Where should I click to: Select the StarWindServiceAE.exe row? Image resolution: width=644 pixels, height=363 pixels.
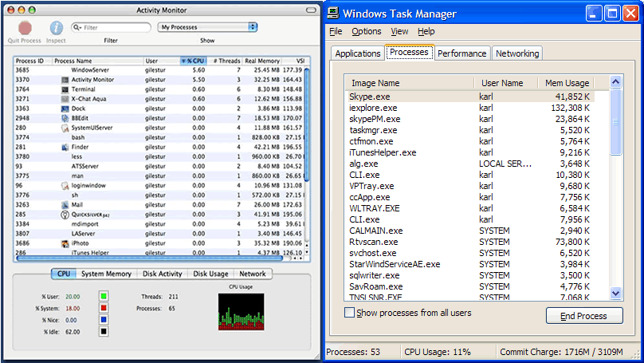point(470,264)
